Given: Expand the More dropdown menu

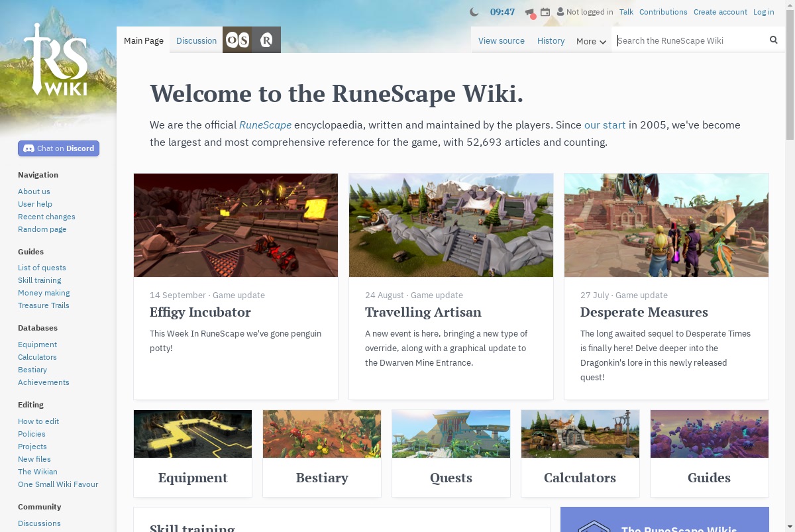Looking at the screenshot, I should [x=591, y=41].
